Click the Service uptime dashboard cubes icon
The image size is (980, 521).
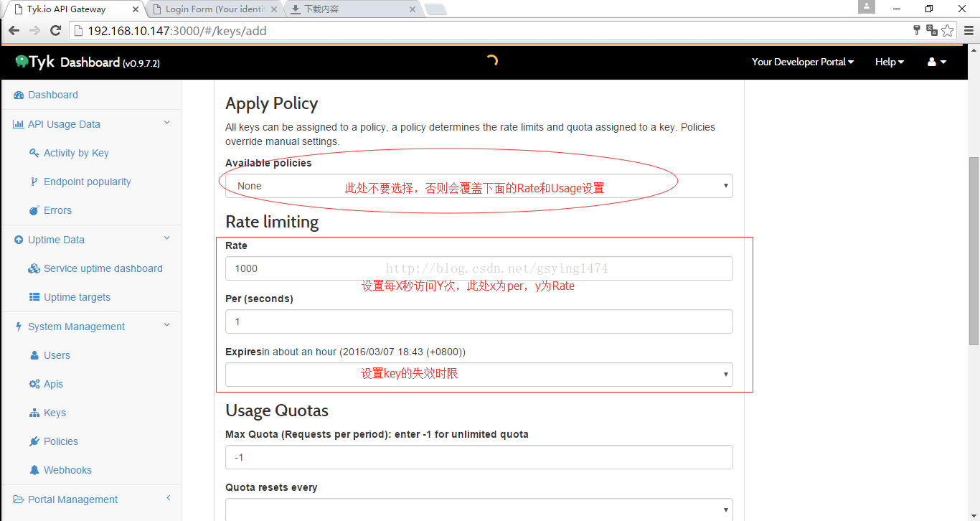[34, 268]
